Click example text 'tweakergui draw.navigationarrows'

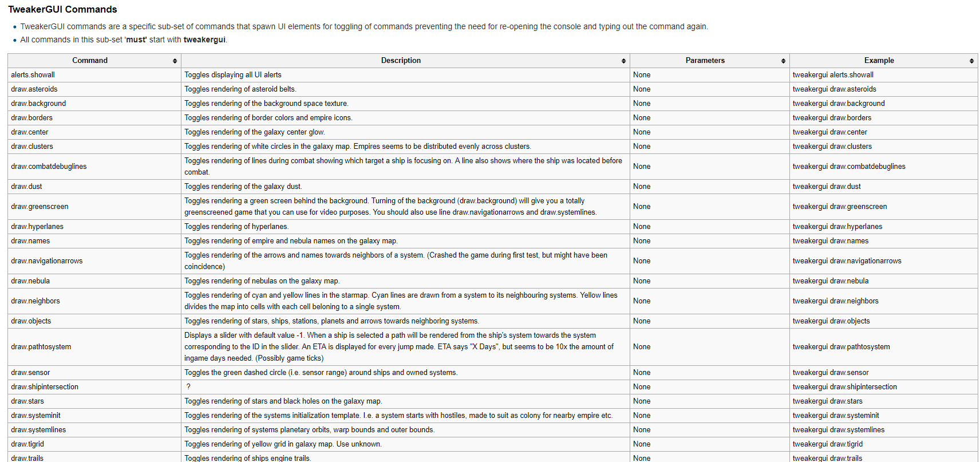(x=847, y=261)
